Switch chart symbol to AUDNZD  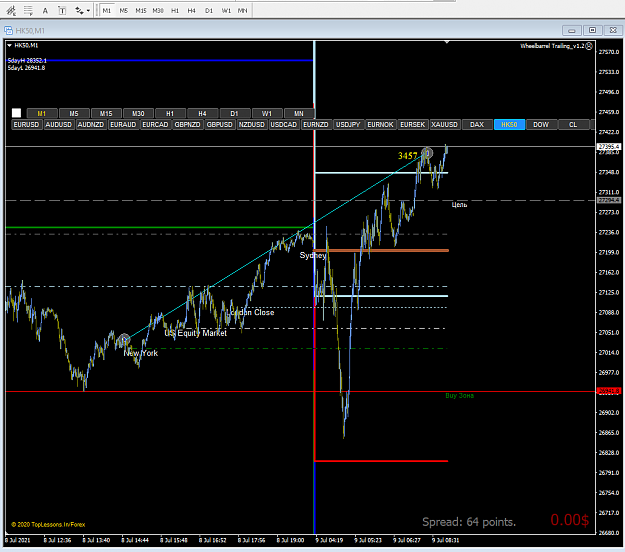pos(91,125)
